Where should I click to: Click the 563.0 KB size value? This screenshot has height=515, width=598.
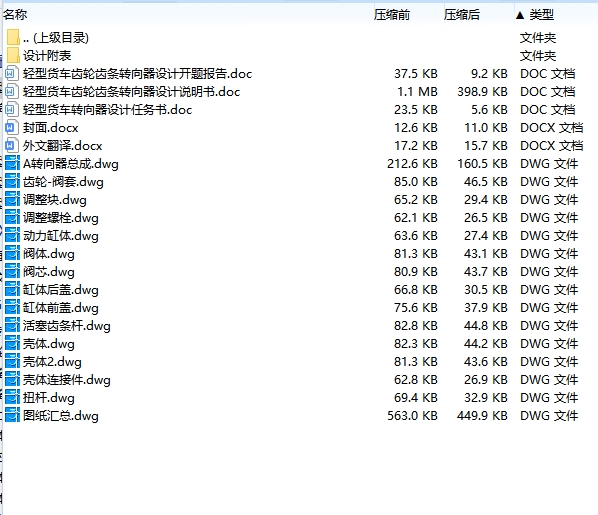pos(412,415)
